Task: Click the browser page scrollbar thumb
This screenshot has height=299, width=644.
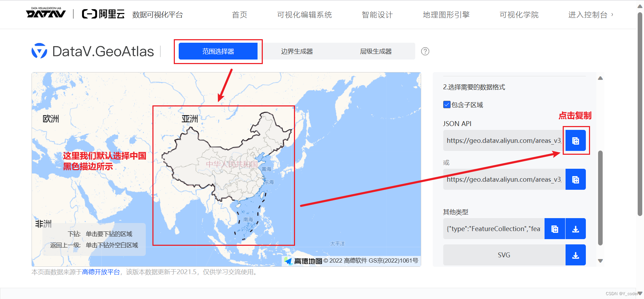Action: [x=640, y=114]
